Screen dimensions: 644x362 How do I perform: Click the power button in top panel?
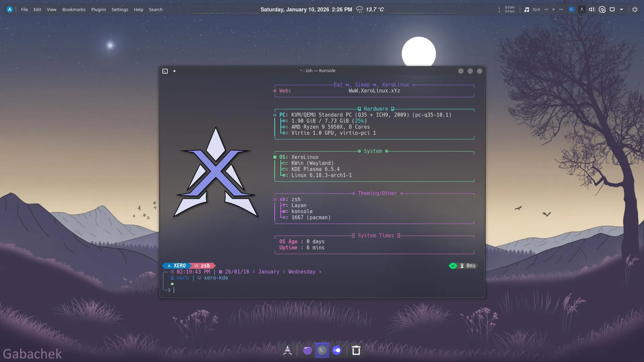(635, 9)
